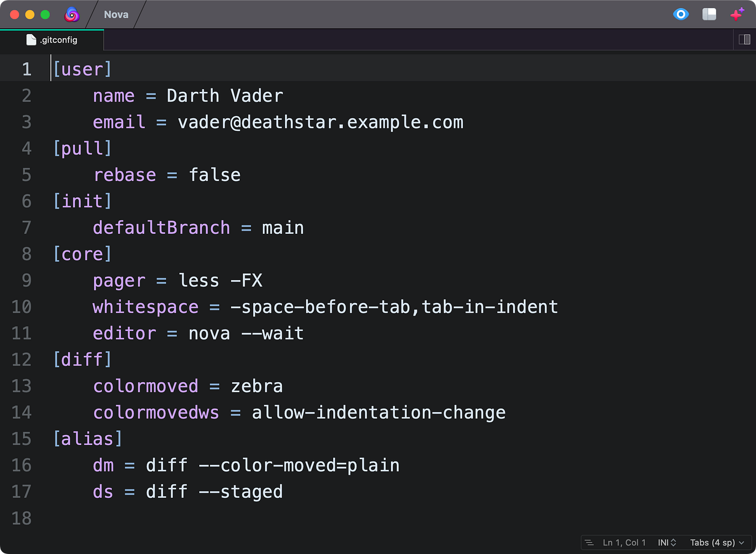Click line number 18 in gutter
Image resolution: width=756 pixels, height=554 pixels.
tap(22, 518)
